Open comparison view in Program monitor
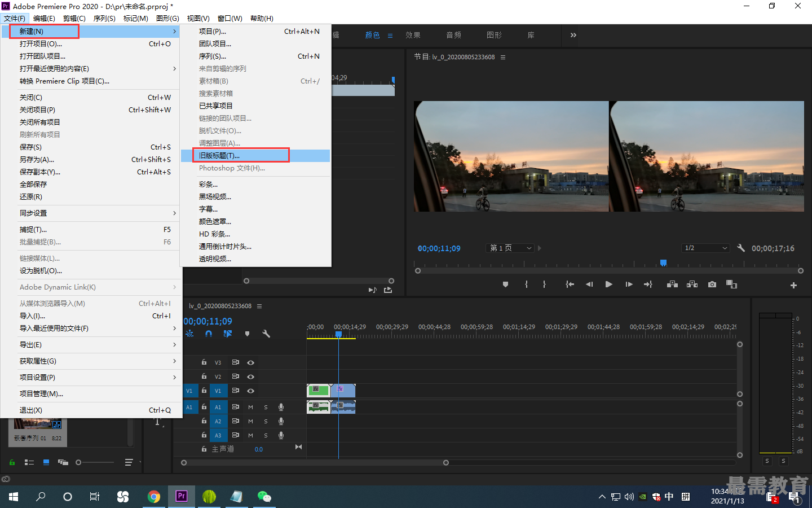 click(x=732, y=284)
